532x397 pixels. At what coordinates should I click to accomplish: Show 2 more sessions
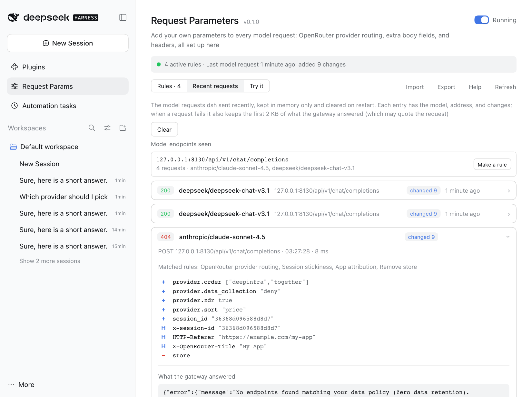pyautogui.click(x=50, y=261)
